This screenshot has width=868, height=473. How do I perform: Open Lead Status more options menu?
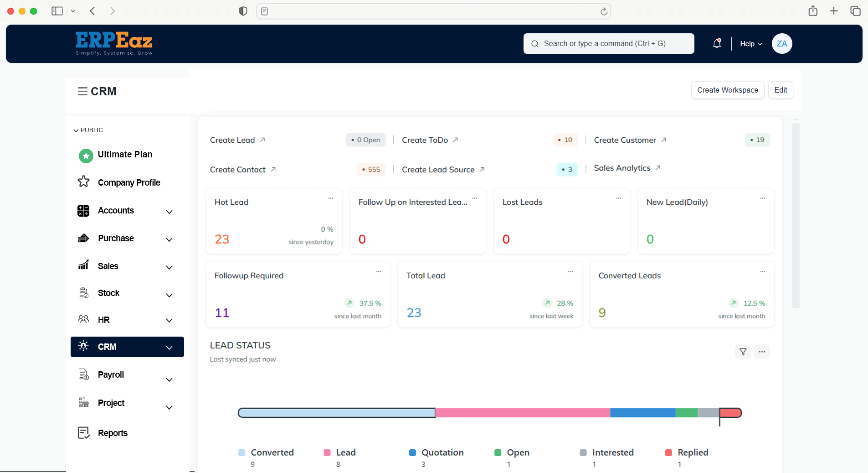click(x=762, y=352)
